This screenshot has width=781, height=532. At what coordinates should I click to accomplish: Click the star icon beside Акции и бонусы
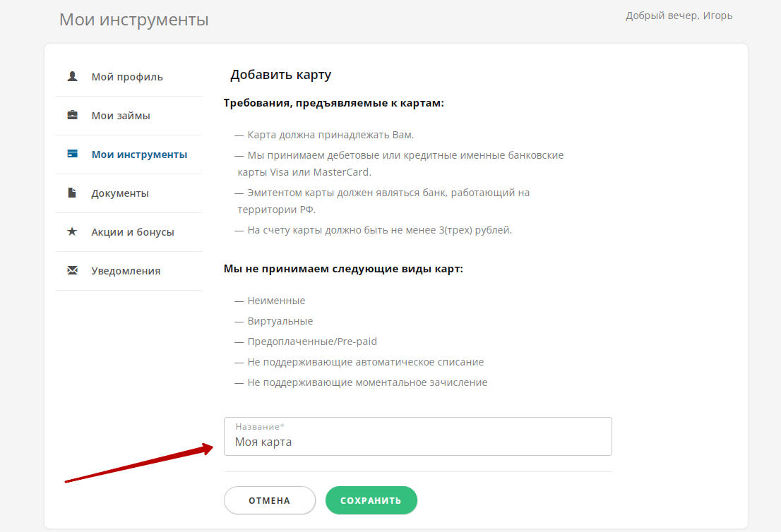[72, 231]
